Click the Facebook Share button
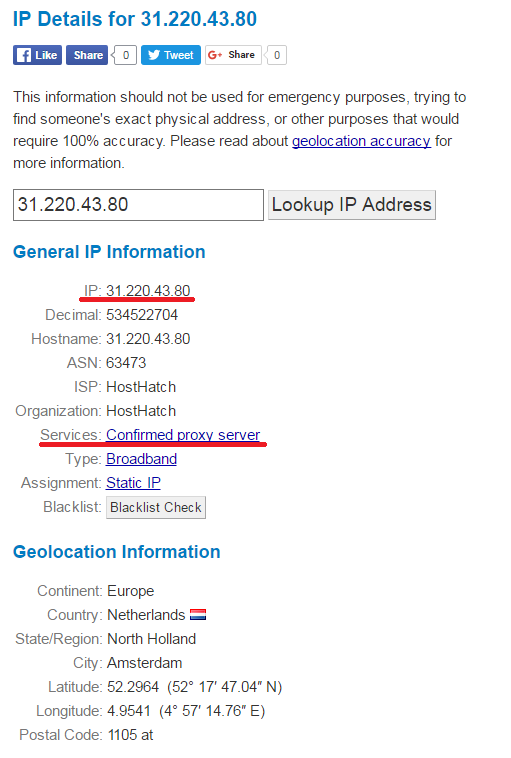 (x=87, y=55)
